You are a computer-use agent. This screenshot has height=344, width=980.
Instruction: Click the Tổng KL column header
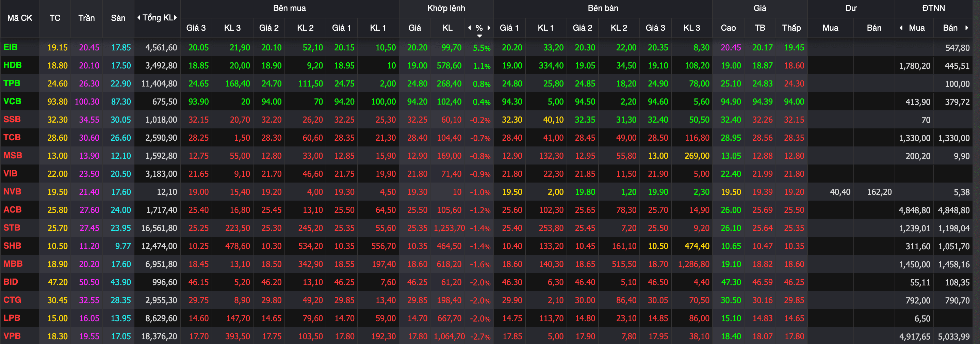[157, 17]
